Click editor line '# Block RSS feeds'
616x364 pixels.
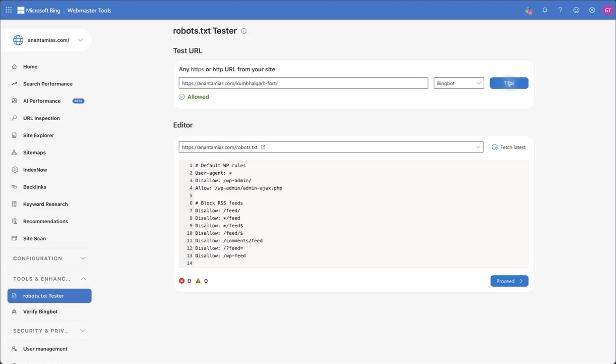219,203
